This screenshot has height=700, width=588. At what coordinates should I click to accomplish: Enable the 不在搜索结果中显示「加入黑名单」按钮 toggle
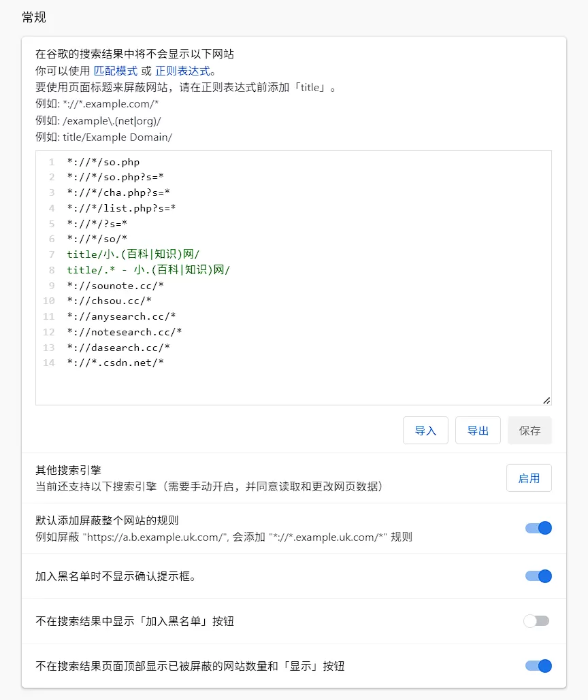pos(538,620)
